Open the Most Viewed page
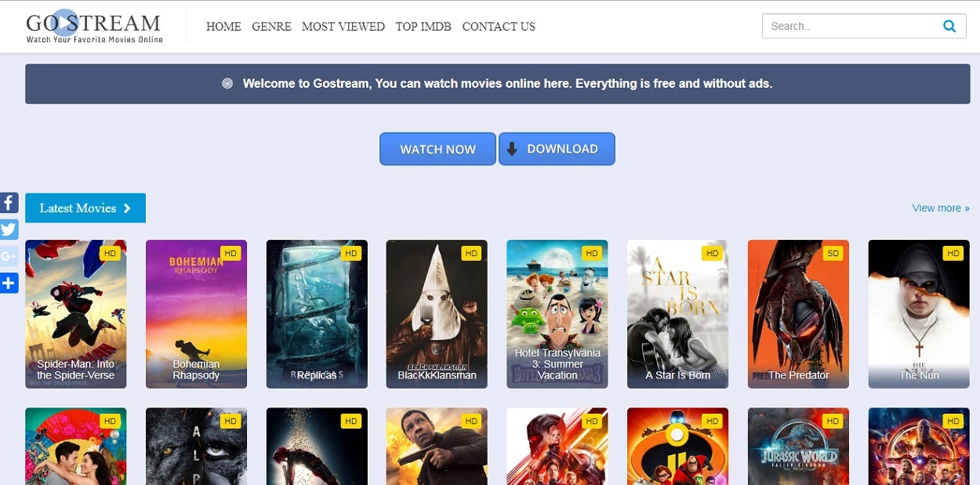The width and height of the screenshot is (980, 485). point(343,27)
